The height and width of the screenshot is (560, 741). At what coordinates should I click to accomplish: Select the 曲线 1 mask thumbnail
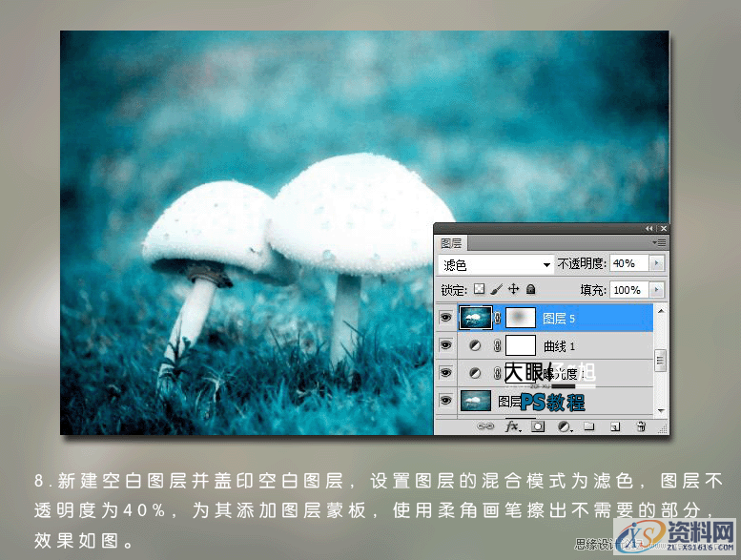click(x=521, y=345)
